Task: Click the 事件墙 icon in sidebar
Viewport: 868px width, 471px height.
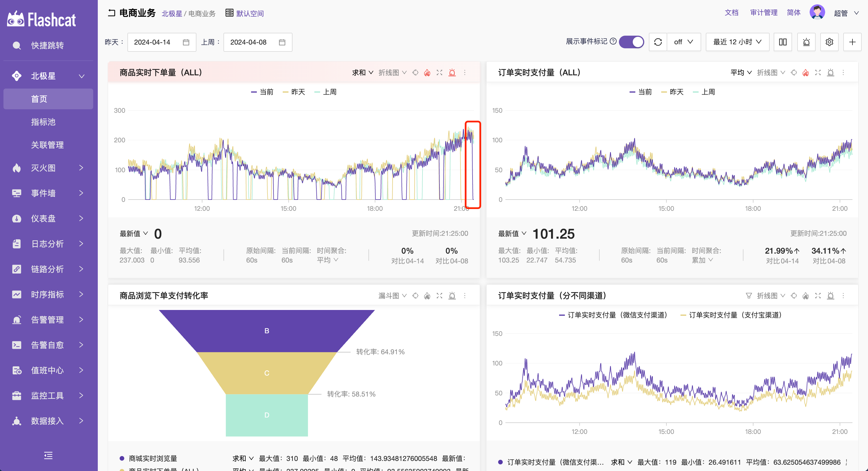Action: pos(16,194)
